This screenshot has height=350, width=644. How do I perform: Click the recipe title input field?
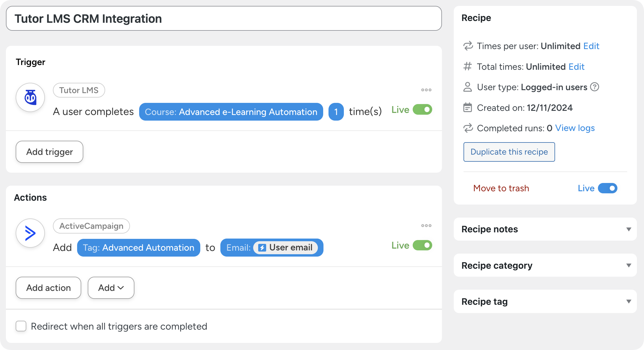click(224, 19)
